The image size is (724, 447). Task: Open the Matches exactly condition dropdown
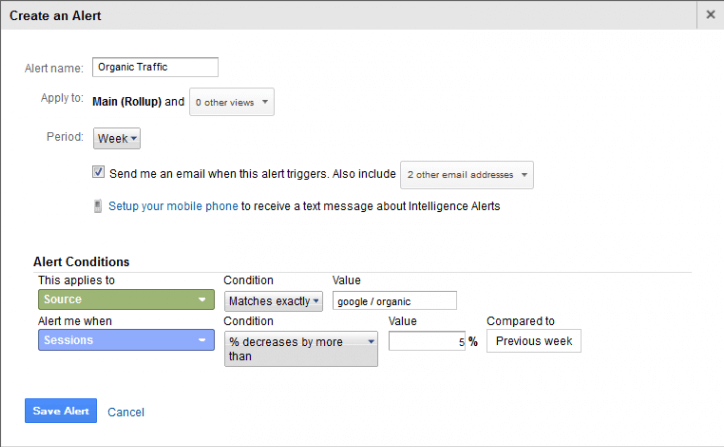pos(273,302)
